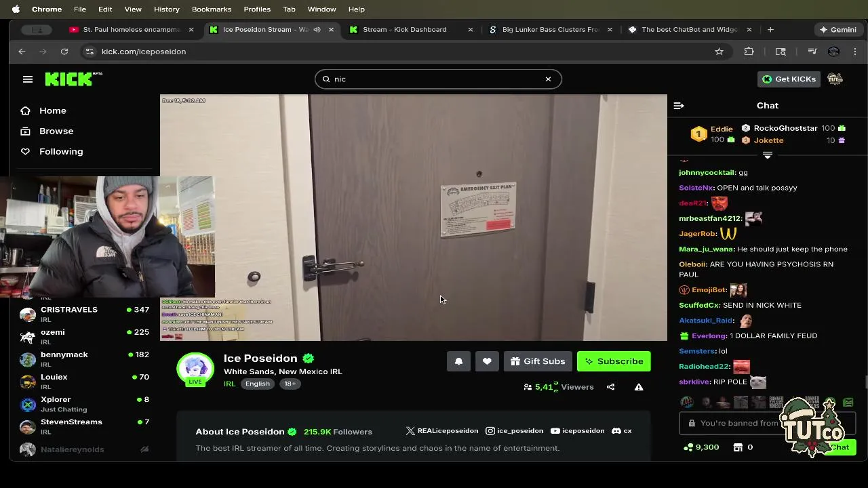Open Discord cx link
Screen dimensions: 868x488
(x=622, y=431)
